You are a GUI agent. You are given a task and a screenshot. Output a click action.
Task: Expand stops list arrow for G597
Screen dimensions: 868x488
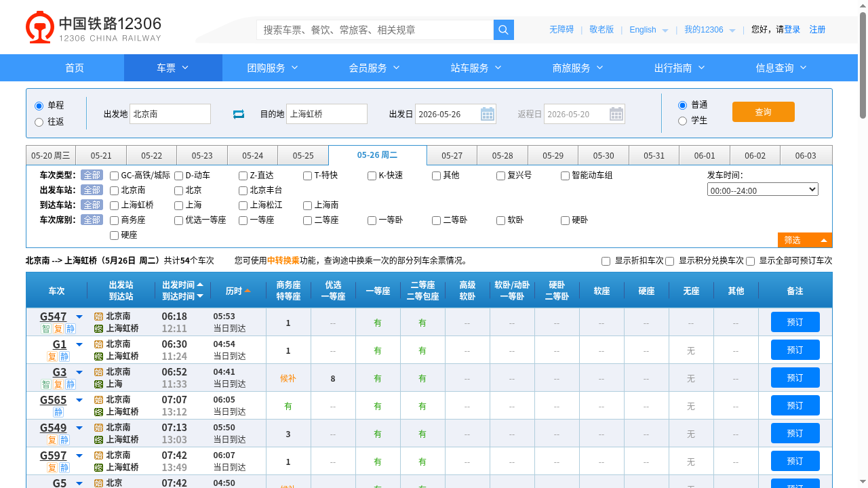(79, 455)
